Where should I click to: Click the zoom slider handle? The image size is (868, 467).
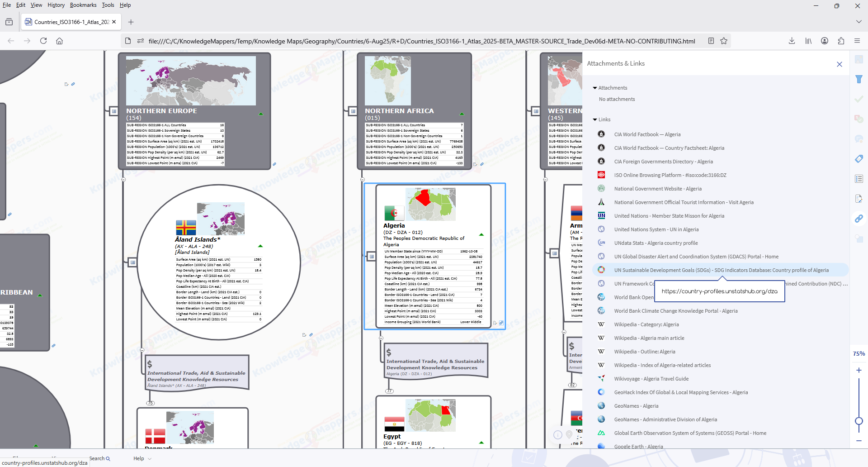click(x=859, y=421)
